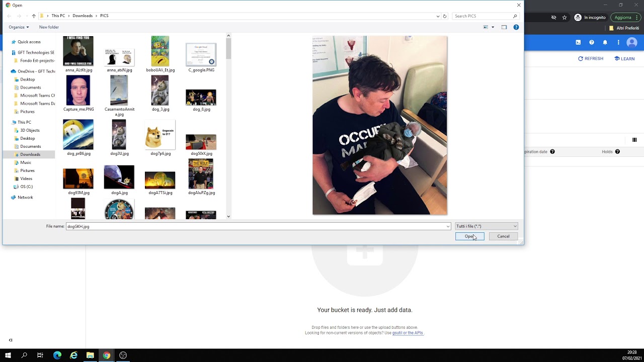644x362 pixels.
Task: Select Downloads in the navigation tree
Action: (x=30, y=154)
